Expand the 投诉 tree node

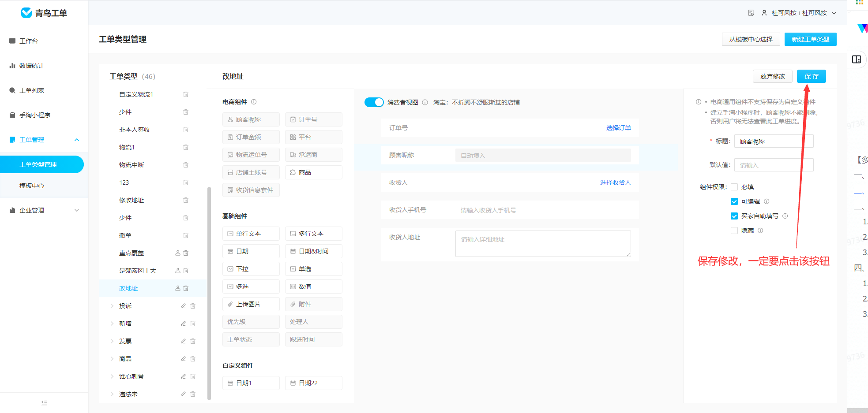pyautogui.click(x=112, y=306)
